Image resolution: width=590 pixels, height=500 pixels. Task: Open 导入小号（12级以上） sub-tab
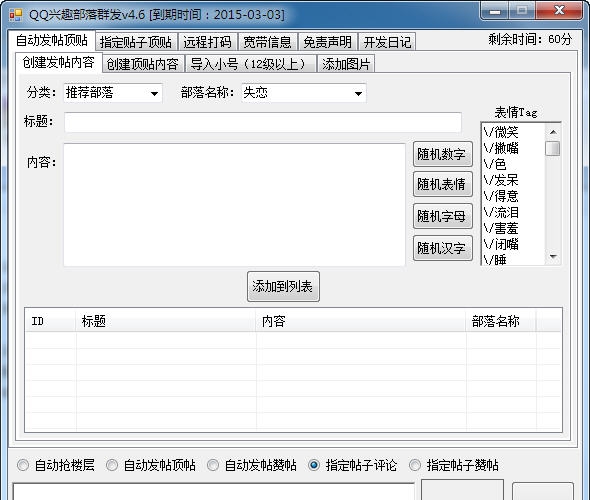click(x=250, y=64)
